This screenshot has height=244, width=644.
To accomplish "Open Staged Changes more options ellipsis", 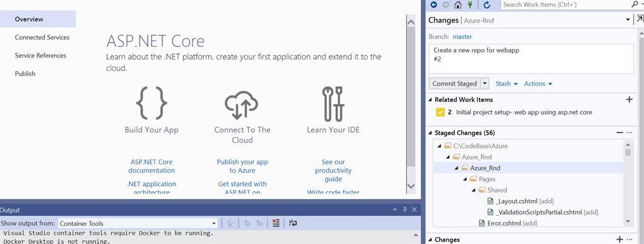I will coord(630,133).
